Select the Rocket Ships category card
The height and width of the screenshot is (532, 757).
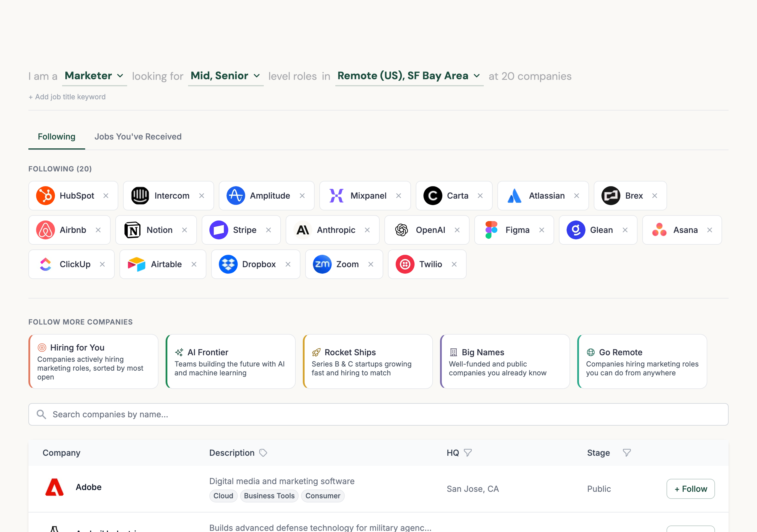[367, 361]
